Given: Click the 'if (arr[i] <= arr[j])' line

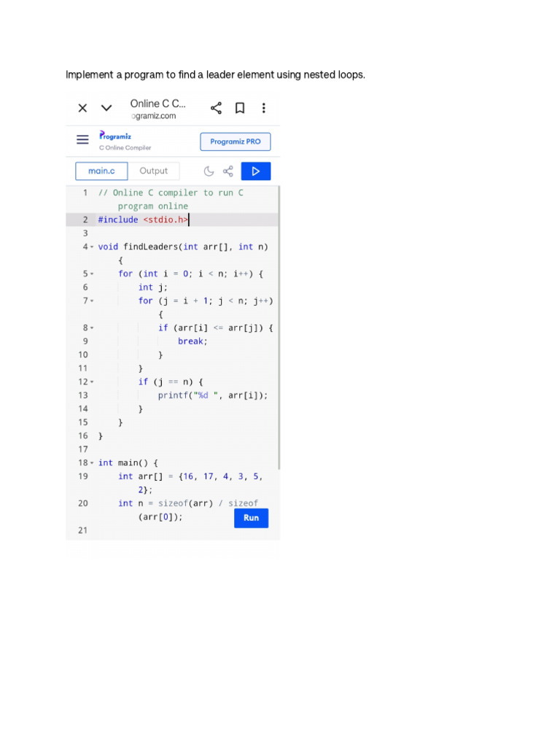Looking at the screenshot, I should (215, 328).
